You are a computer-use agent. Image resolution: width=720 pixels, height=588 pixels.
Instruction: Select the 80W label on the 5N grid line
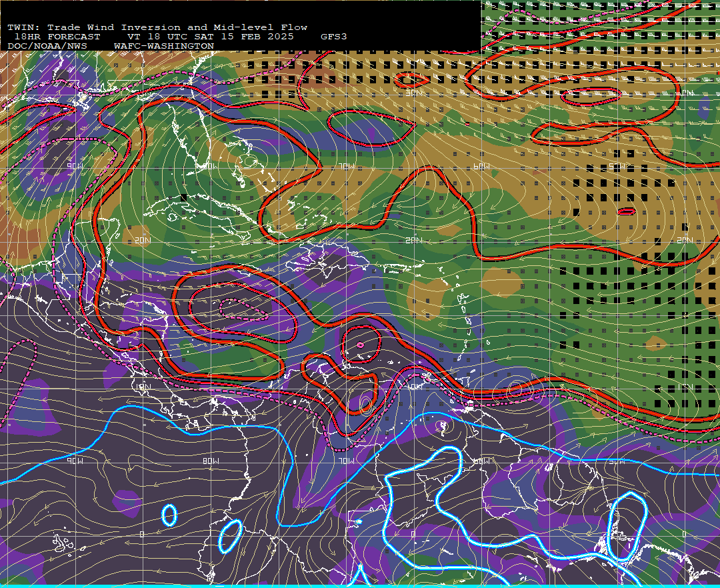click(210, 461)
